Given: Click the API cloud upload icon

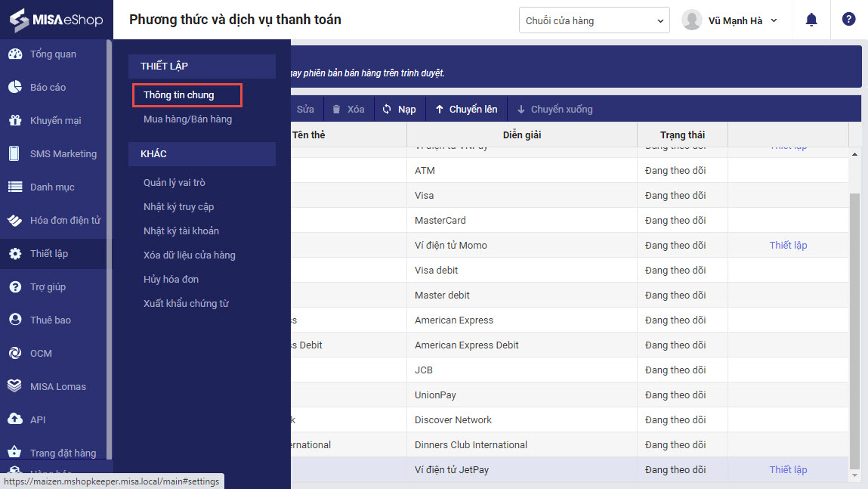Looking at the screenshot, I should [14, 420].
